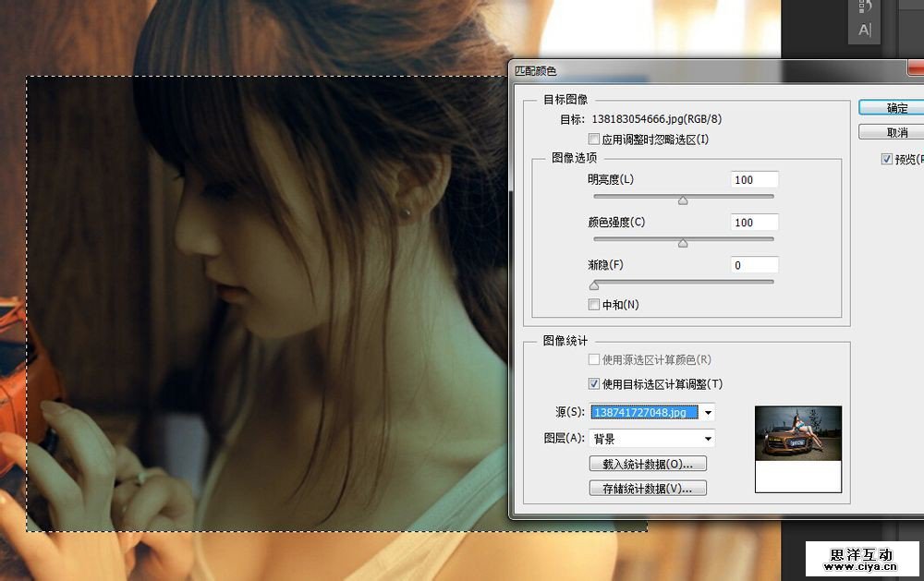This screenshot has height=581, width=924.
Task: Select the 渐隐 fade value field
Action: click(x=753, y=265)
